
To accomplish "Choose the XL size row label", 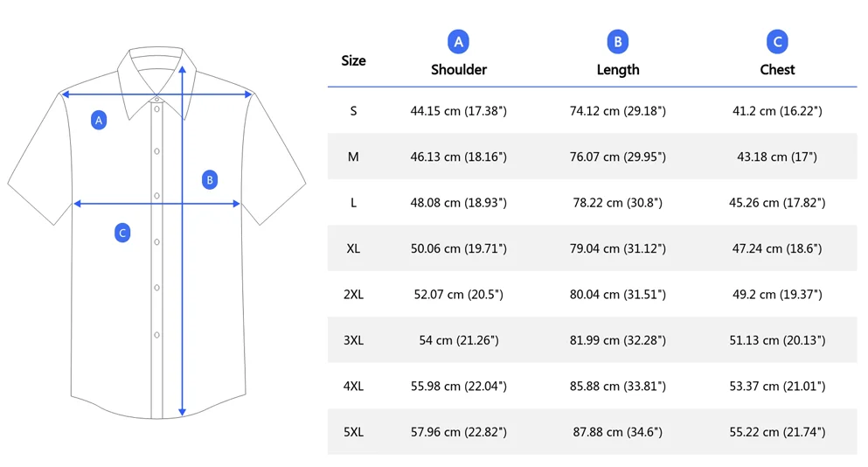I will [353, 248].
